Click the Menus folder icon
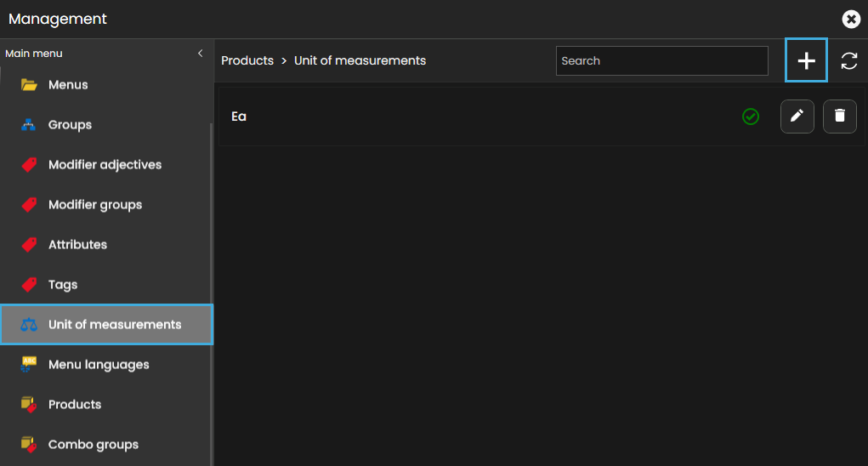The width and height of the screenshot is (868, 466). pyautogui.click(x=30, y=85)
